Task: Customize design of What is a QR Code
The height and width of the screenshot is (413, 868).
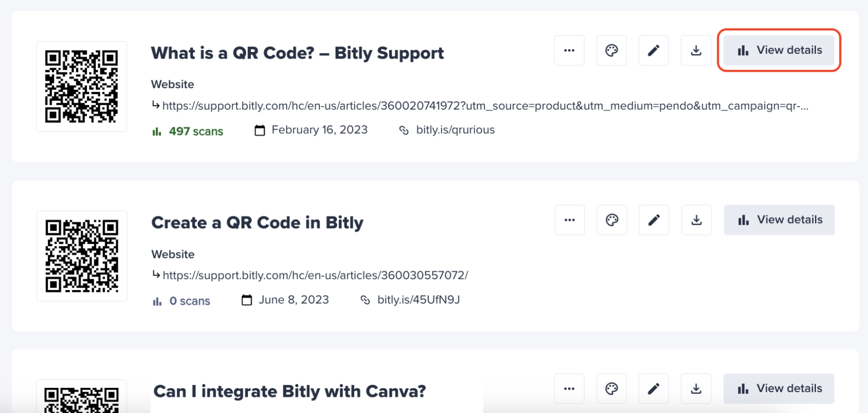Action: pyautogui.click(x=611, y=50)
